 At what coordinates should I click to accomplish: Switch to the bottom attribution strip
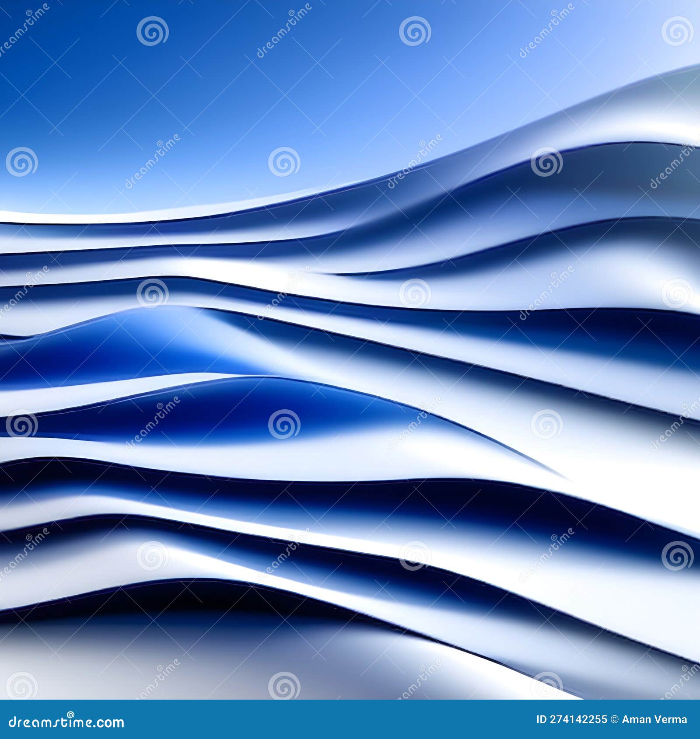point(350,722)
